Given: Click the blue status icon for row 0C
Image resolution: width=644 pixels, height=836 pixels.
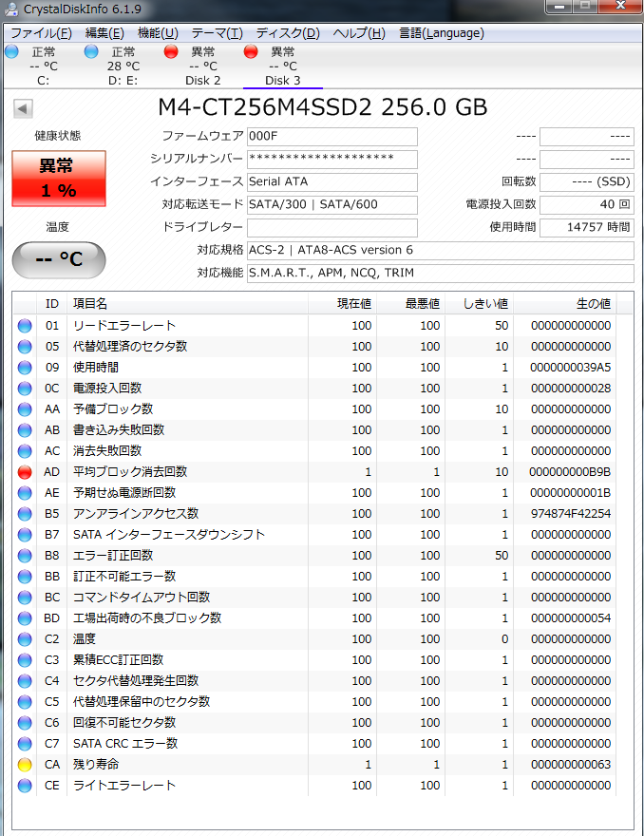Looking at the screenshot, I should [25, 389].
